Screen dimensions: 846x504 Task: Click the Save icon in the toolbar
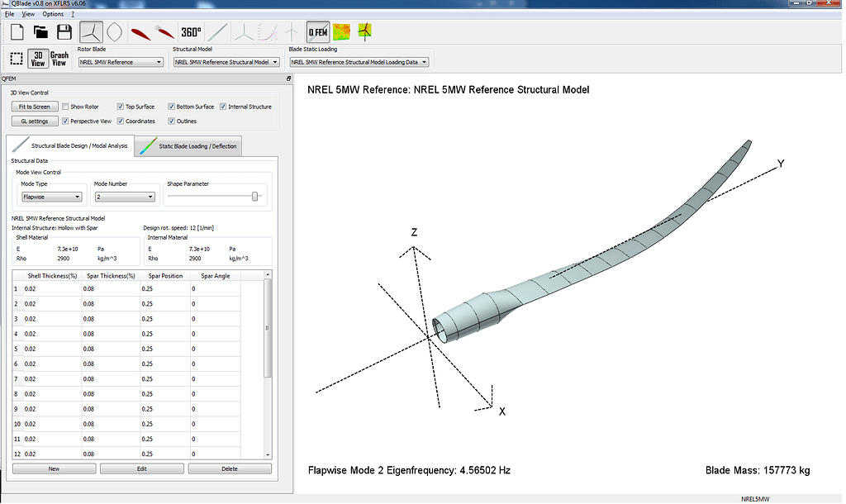tap(64, 31)
